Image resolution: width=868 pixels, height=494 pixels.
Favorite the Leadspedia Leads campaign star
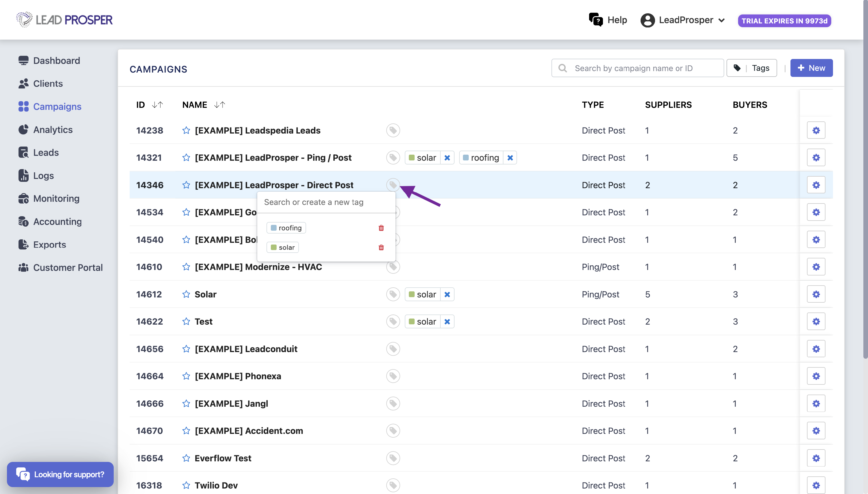click(x=186, y=130)
